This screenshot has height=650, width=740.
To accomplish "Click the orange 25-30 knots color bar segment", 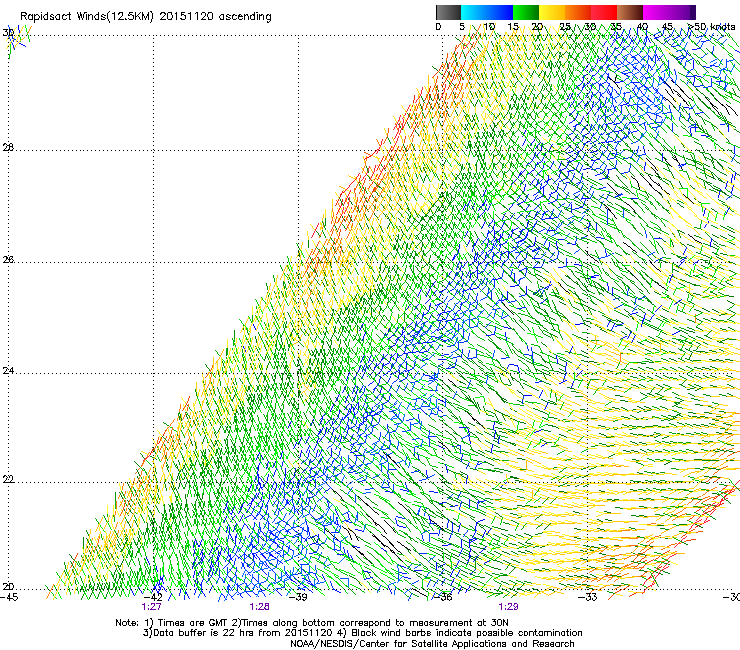I will coord(578,12).
